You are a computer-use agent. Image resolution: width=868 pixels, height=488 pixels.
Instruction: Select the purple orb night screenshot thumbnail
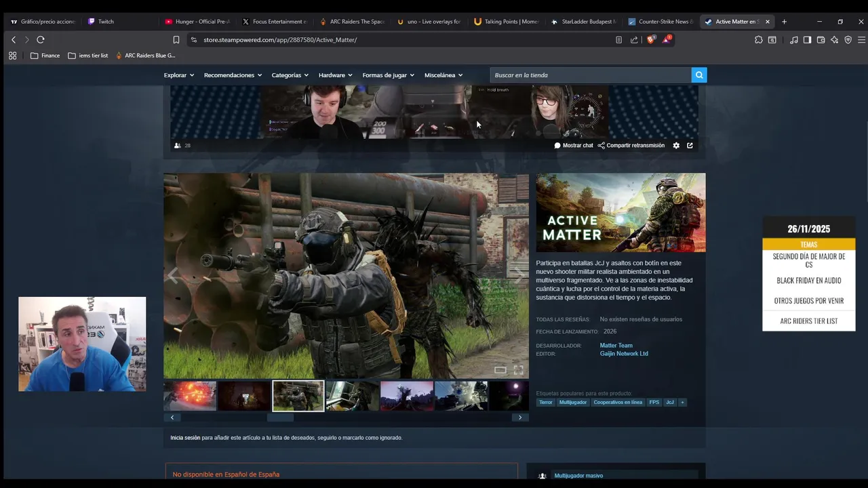pos(509,396)
